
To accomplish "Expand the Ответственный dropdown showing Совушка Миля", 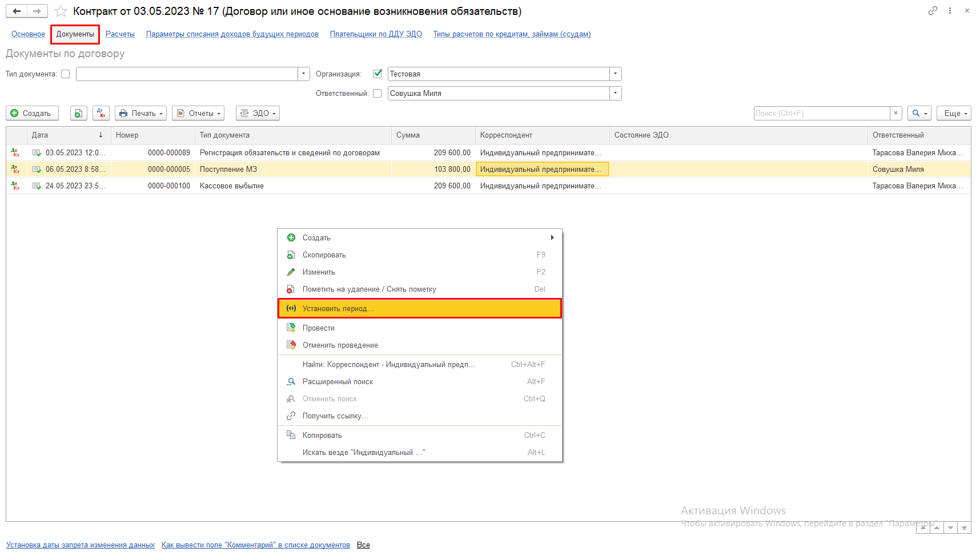I will [x=616, y=93].
